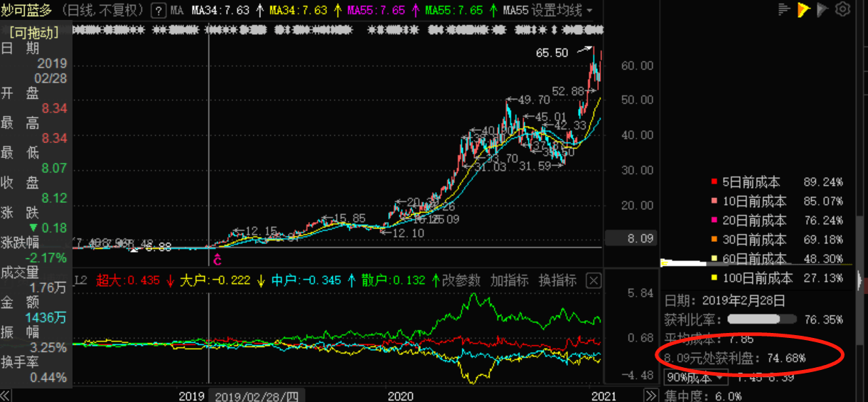Click 加指标 to add an indicator
The width and height of the screenshot is (868, 402).
509,280
